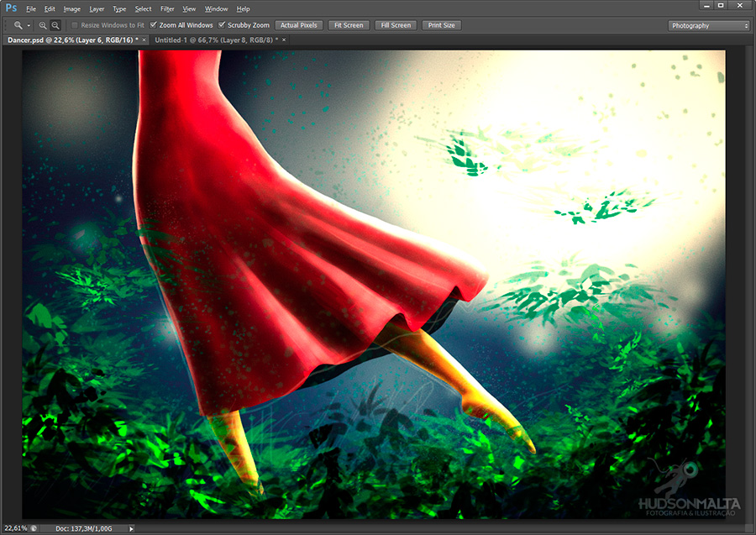Viewport: 756px width, 535px height.
Task: Click the Fill Screen button
Action: [396, 25]
